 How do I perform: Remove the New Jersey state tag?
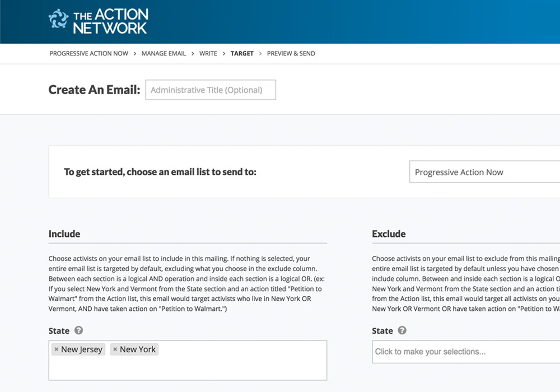click(56, 349)
